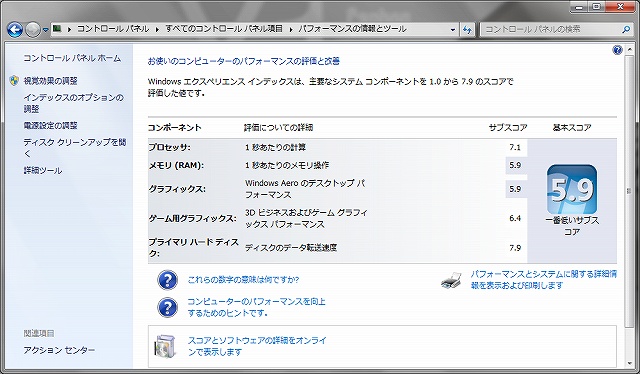This screenshot has height=374, width=640.
Task: Click the Back navigation arrow button
Action: click(x=15, y=29)
